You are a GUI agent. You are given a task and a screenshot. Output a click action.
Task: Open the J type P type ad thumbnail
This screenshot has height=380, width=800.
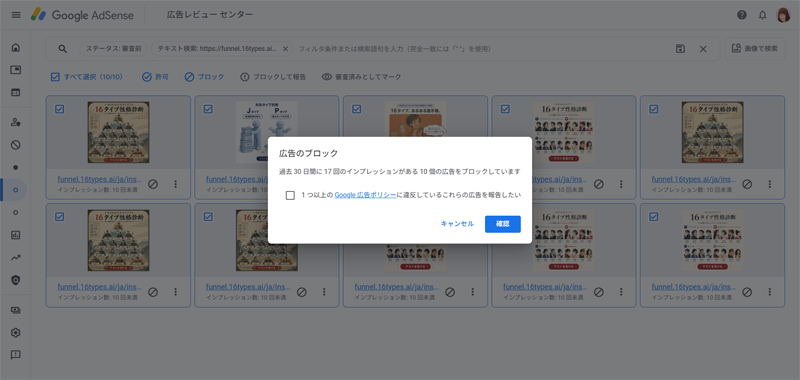point(266,132)
